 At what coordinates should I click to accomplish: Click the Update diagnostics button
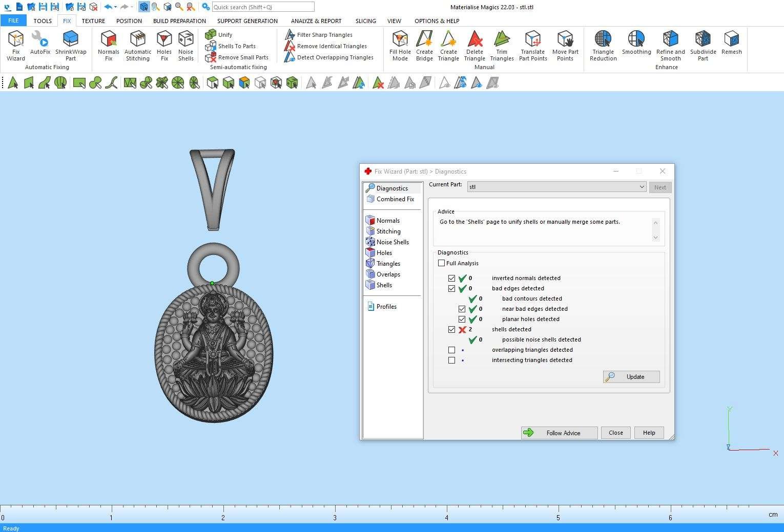pyautogui.click(x=631, y=377)
